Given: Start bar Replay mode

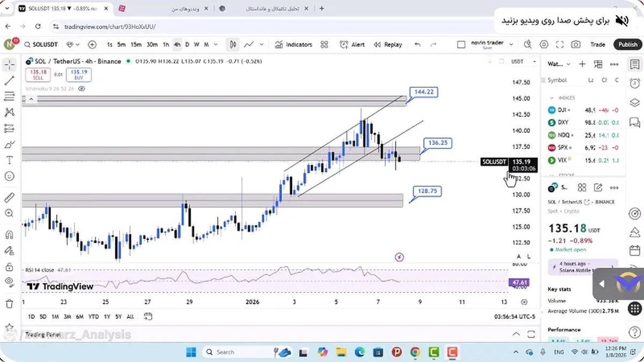Looking at the screenshot, I should tap(388, 45).
